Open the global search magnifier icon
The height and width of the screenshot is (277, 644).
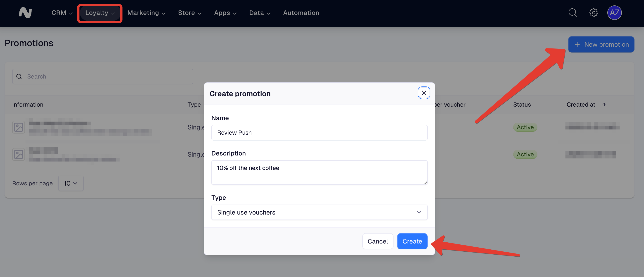(572, 13)
